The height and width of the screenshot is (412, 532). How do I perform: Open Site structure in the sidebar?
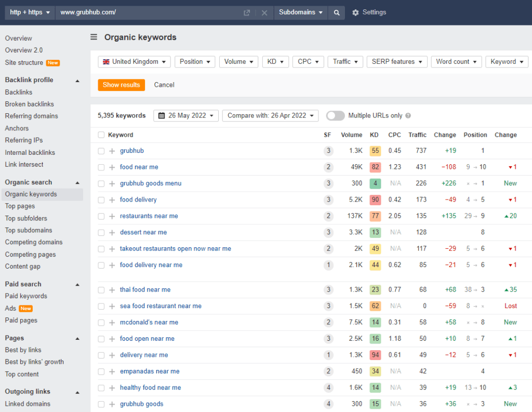tap(24, 63)
